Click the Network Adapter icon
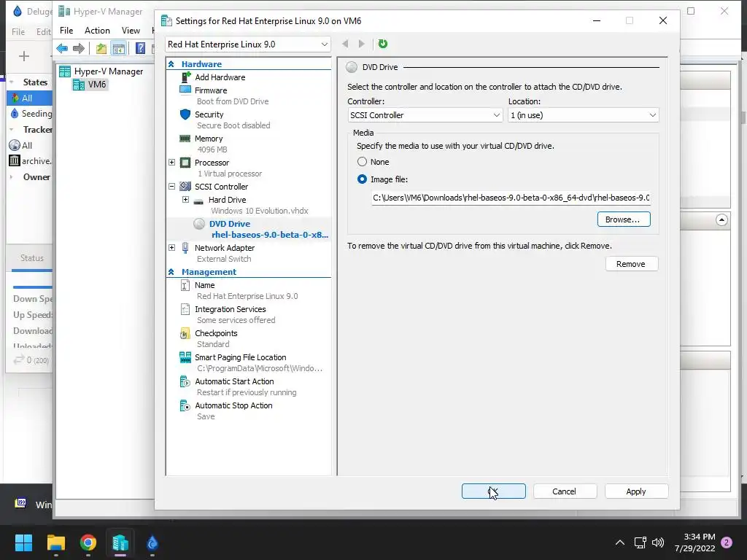Image resolution: width=747 pixels, height=560 pixels. pyautogui.click(x=185, y=248)
